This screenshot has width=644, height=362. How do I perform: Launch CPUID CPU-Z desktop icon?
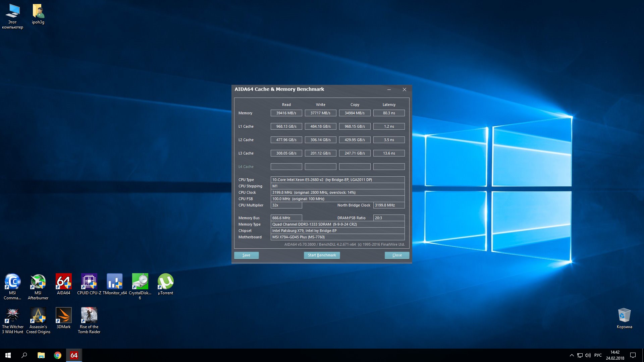[x=89, y=282]
